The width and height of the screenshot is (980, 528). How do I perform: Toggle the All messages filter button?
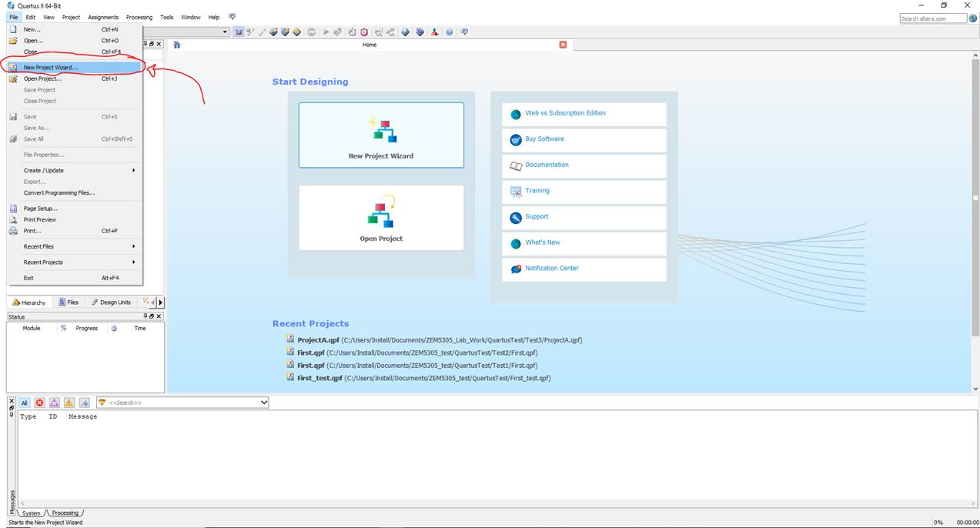(x=25, y=403)
